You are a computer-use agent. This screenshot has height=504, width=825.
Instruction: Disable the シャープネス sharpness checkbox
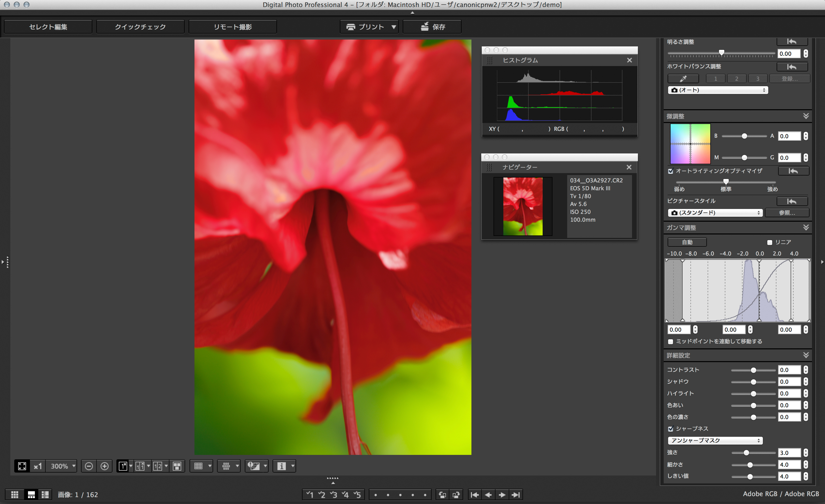tap(671, 429)
